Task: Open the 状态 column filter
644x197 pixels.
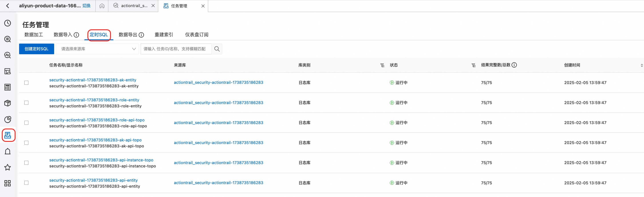Action: (x=474, y=65)
